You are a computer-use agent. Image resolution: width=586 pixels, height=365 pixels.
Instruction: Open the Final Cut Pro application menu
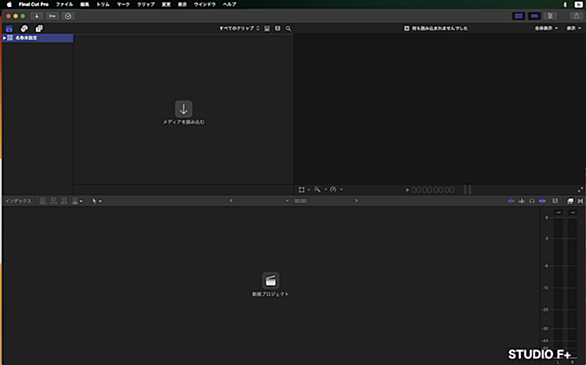point(34,4)
